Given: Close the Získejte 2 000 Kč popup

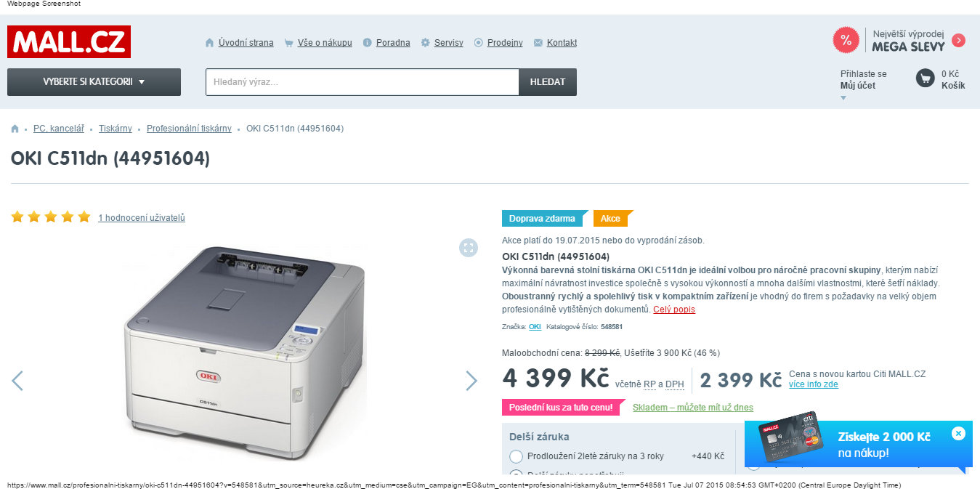Looking at the screenshot, I should tap(958, 433).
